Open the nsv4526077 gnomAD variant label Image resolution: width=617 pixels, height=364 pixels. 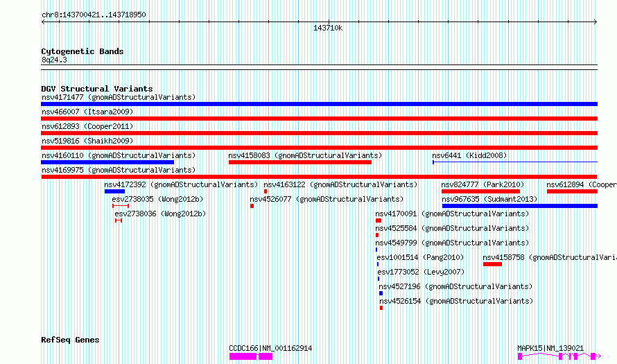[x=327, y=199]
